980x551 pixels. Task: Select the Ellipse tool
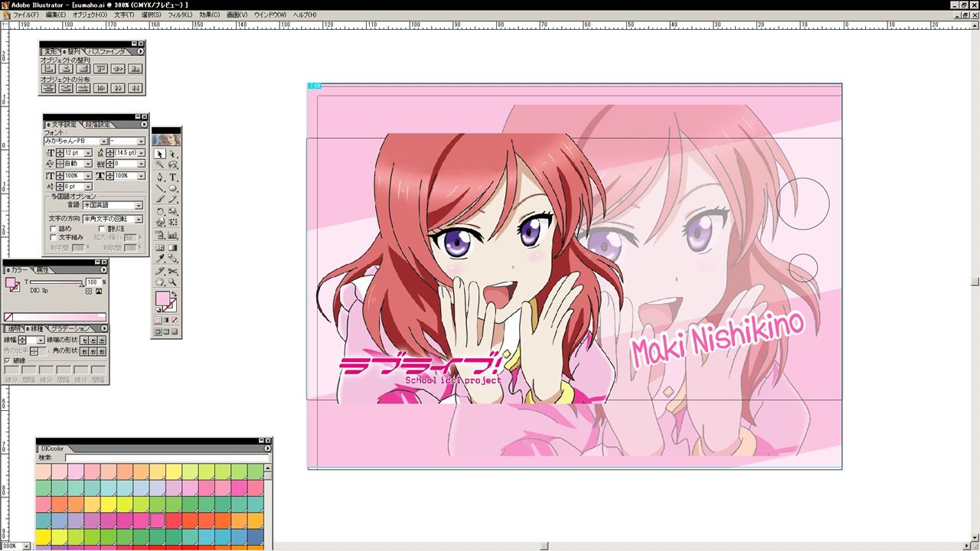pos(173,187)
